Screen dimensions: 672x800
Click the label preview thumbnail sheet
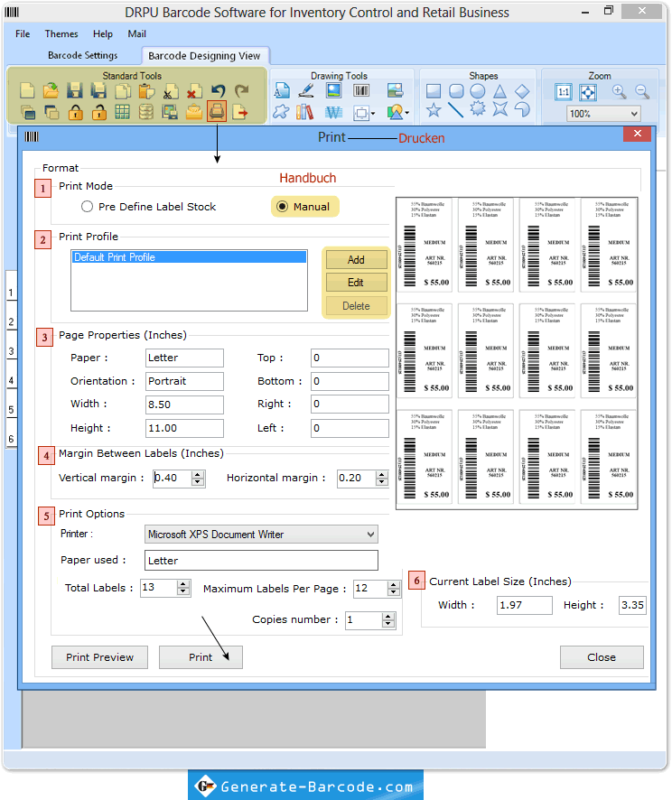click(x=517, y=353)
